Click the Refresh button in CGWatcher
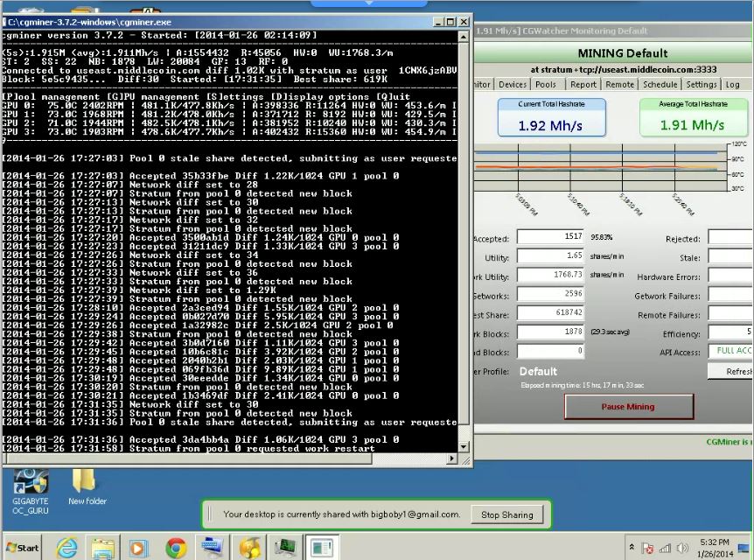The height and width of the screenshot is (560, 754). (731, 371)
